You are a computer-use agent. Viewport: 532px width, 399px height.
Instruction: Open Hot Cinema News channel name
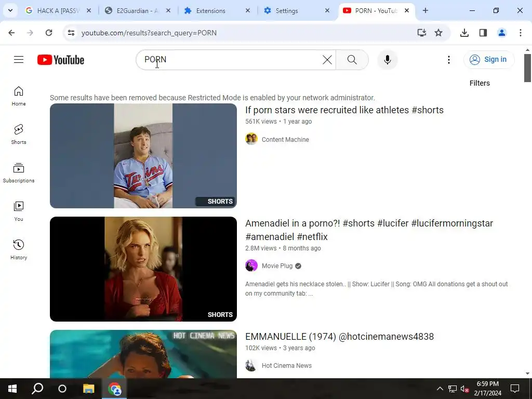tap(287, 365)
